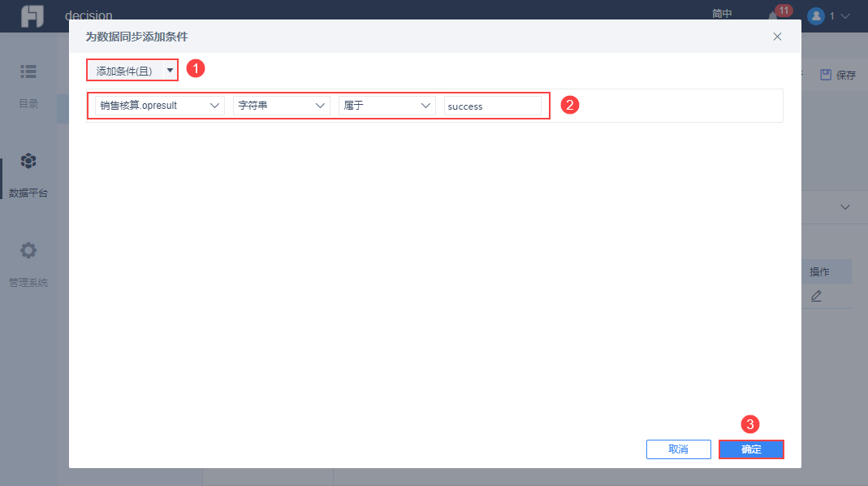Open the 添加条件(且) dropdown arrow
Screen dimensions: 868x486
pos(170,71)
